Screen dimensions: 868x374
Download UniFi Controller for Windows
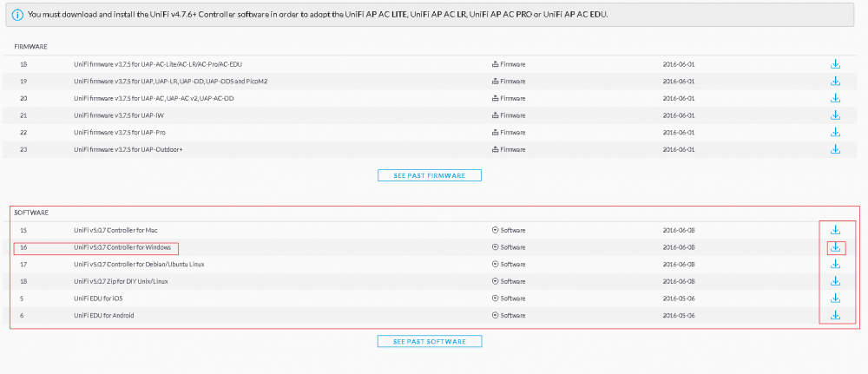pos(835,247)
